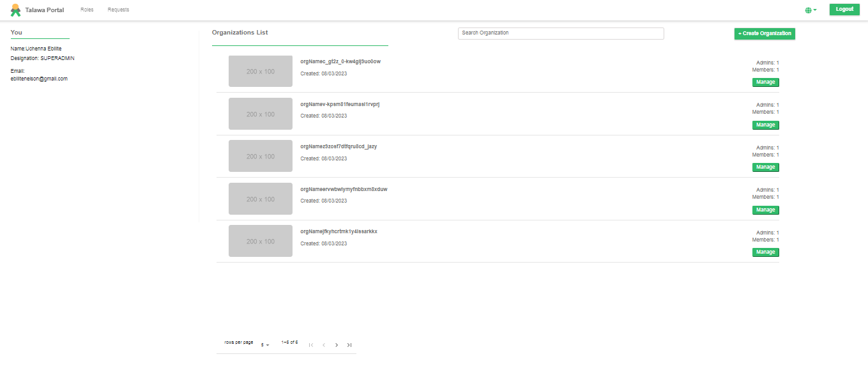
Task: Click Members count for orgNamev-kpsm organization
Action: click(765, 112)
